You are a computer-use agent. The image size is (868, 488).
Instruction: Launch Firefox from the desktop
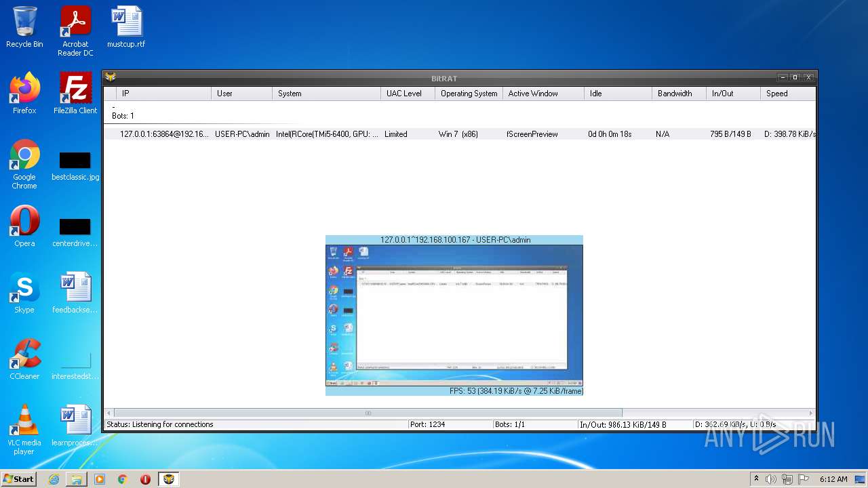click(x=24, y=94)
